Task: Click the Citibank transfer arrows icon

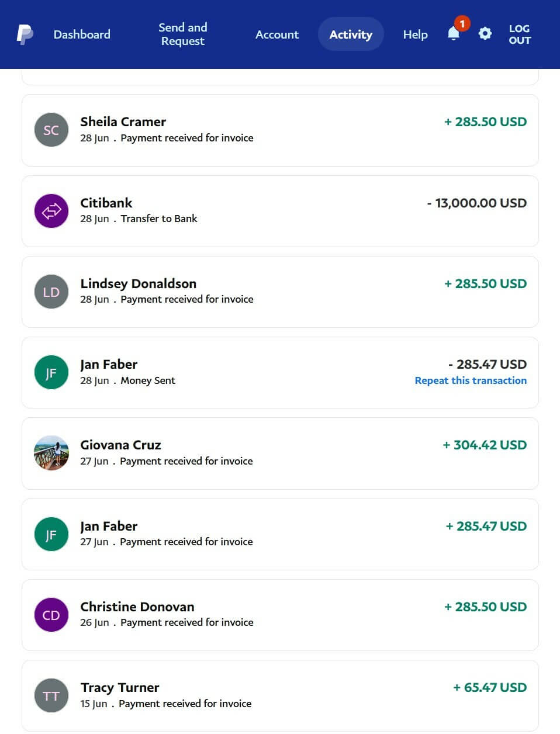Action: pyautogui.click(x=51, y=211)
